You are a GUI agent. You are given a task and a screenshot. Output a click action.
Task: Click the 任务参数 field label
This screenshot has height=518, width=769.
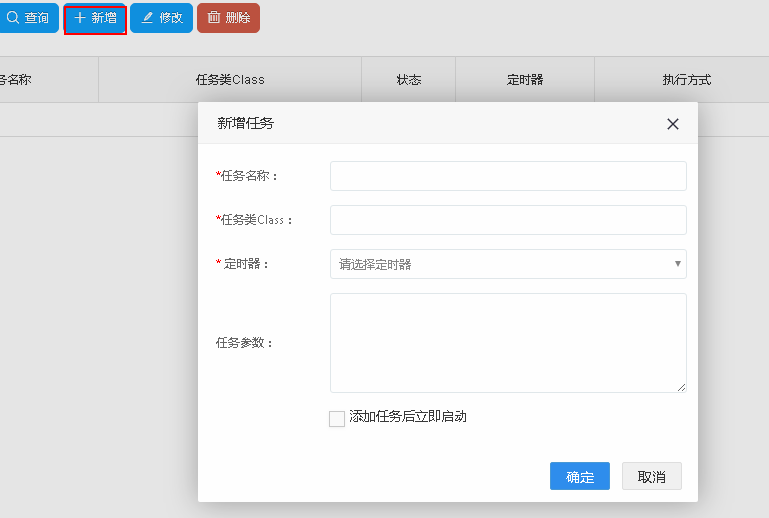[x=245, y=343]
